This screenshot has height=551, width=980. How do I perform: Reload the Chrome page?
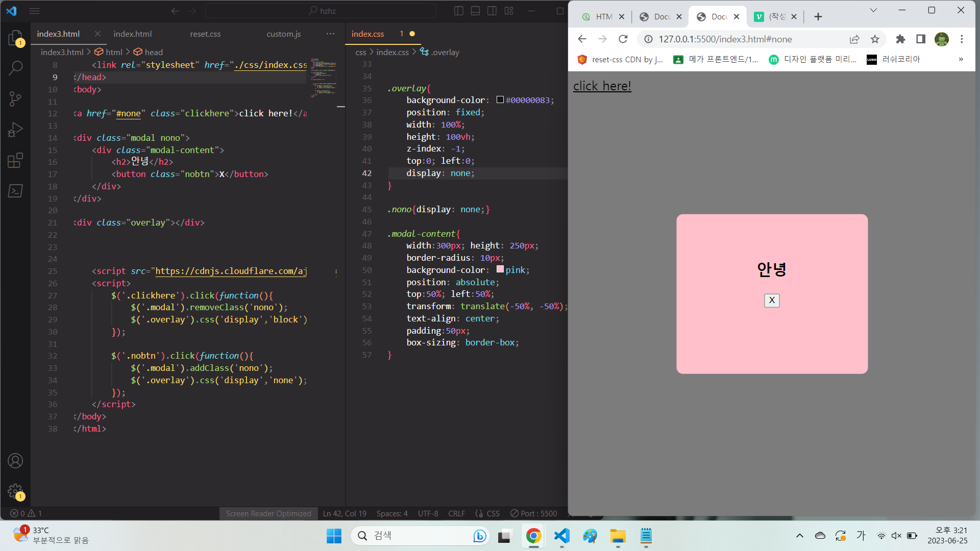[623, 39]
